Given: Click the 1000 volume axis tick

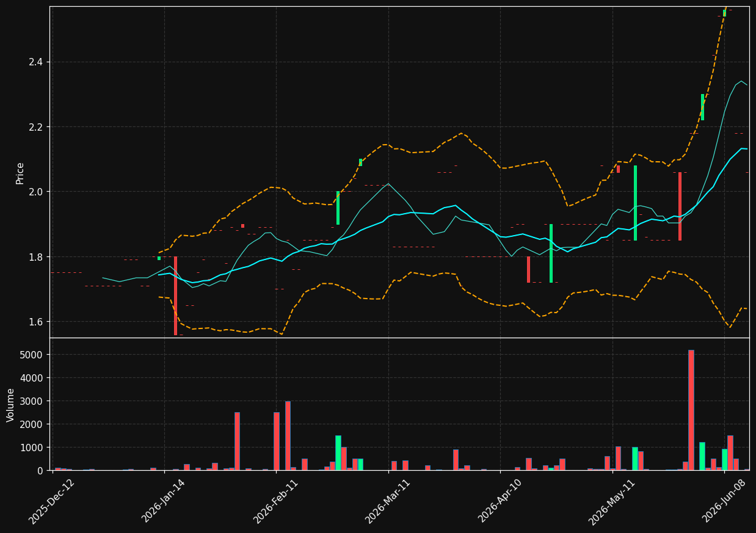Looking at the screenshot, I should [32, 448].
